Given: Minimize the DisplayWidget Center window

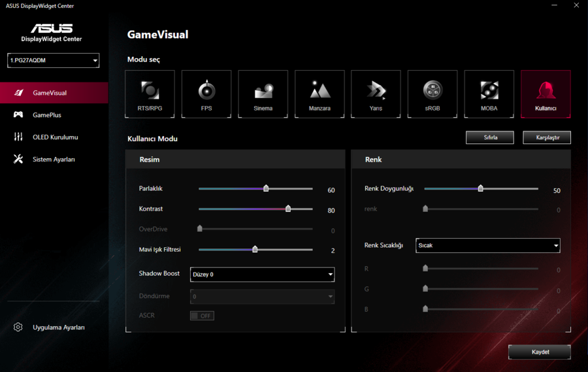Looking at the screenshot, I should tap(554, 5).
